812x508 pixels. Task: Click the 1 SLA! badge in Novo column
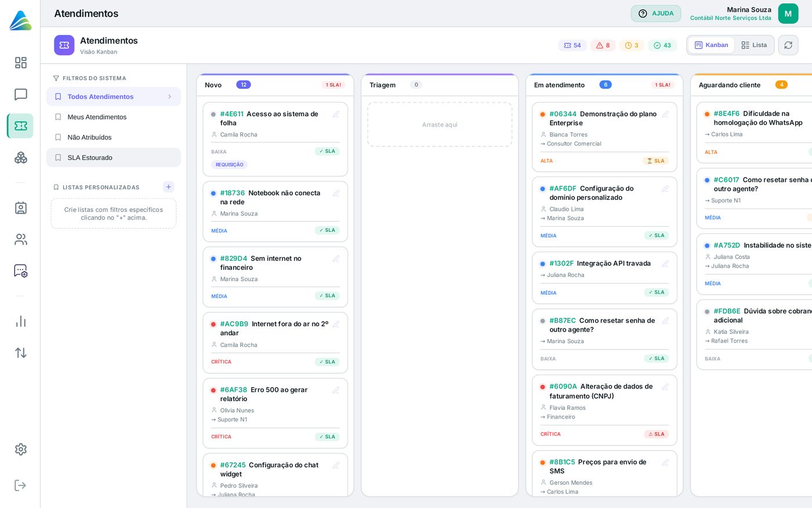[x=333, y=85]
